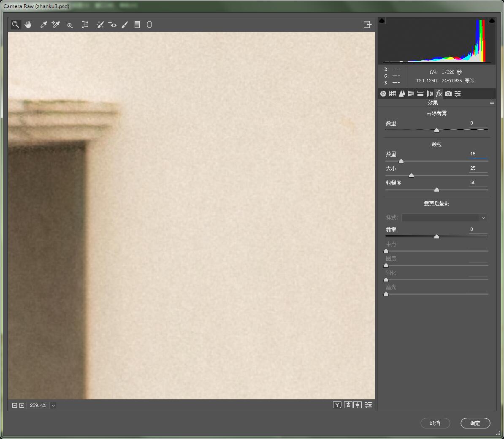Select the Radial Filter tool
This screenshot has width=504, height=439.
coord(149,24)
